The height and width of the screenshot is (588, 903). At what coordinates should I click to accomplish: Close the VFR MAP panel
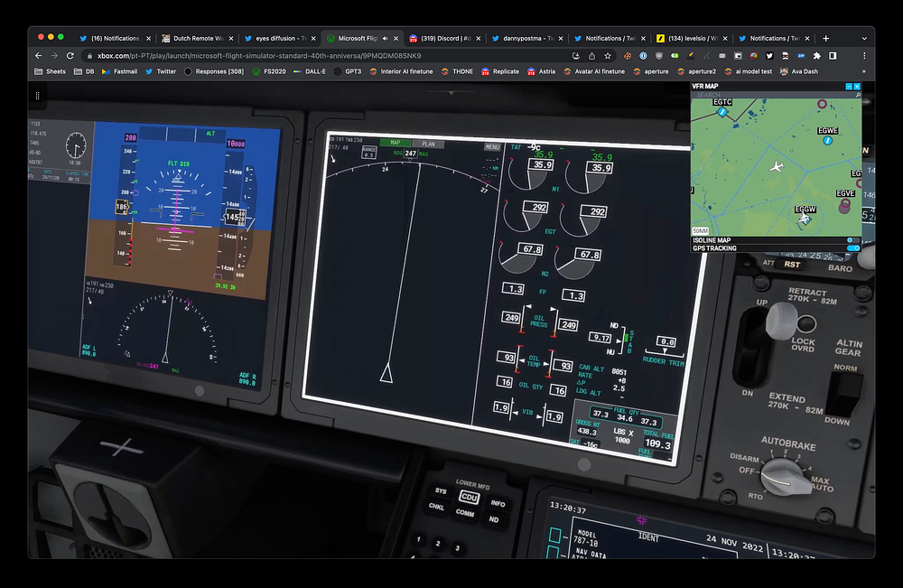tap(857, 87)
